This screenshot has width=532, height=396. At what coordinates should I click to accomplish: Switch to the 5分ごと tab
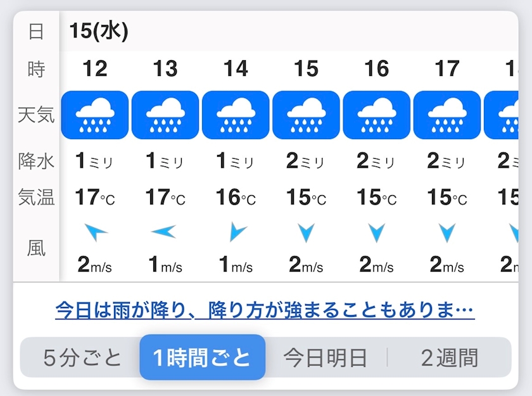[82, 358]
